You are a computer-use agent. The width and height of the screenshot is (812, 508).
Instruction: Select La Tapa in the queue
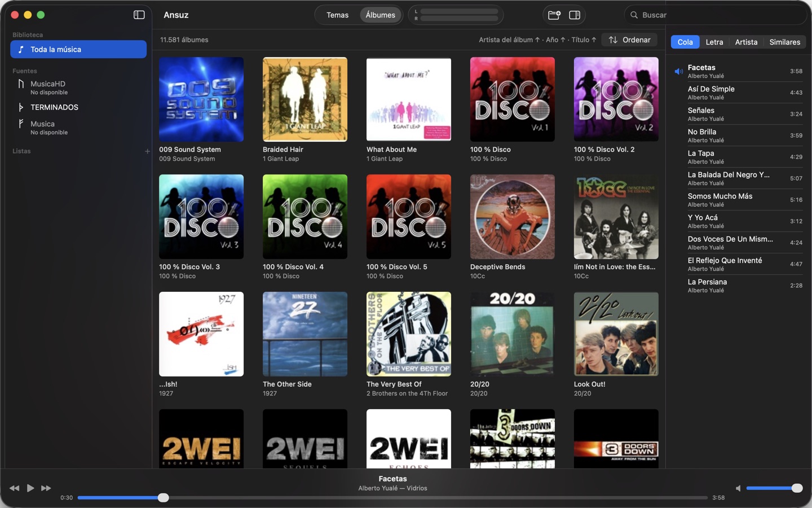[738, 157]
